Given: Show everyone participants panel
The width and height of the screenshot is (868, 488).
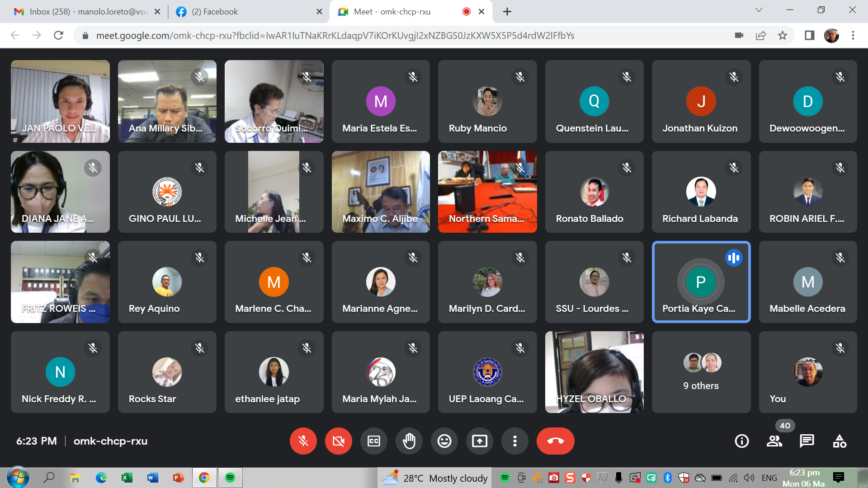Looking at the screenshot, I should click(x=774, y=441).
